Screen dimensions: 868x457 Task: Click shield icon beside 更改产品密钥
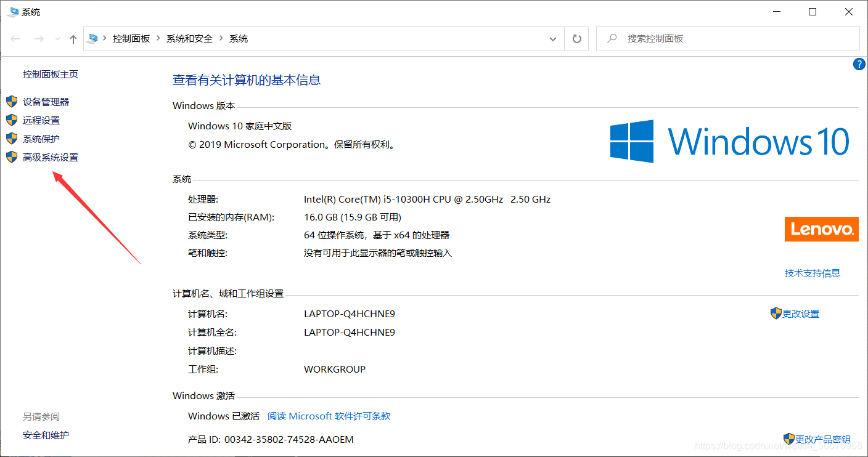pos(789,439)
